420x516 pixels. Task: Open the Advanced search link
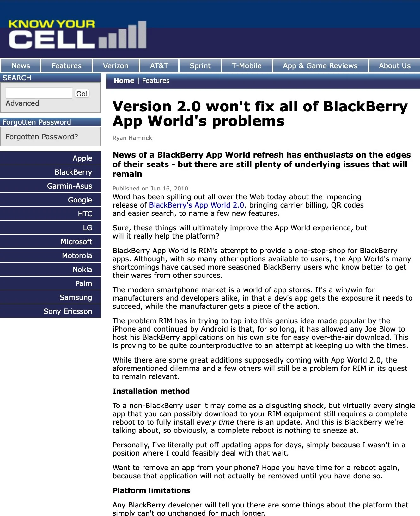pos(22,103)
